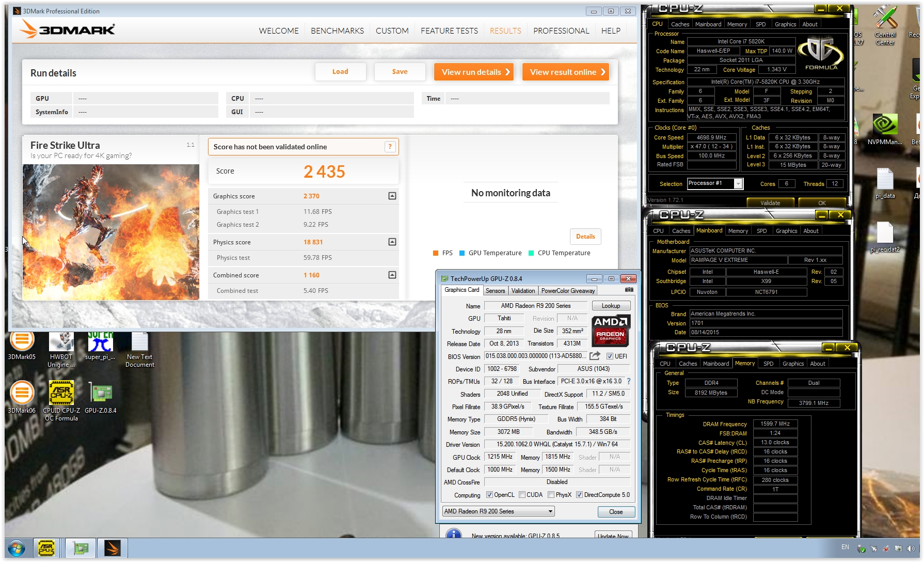The width and height of the screenshot is (924, 562).
Task: Click the Windows Start orb
Action: point(17,548)
